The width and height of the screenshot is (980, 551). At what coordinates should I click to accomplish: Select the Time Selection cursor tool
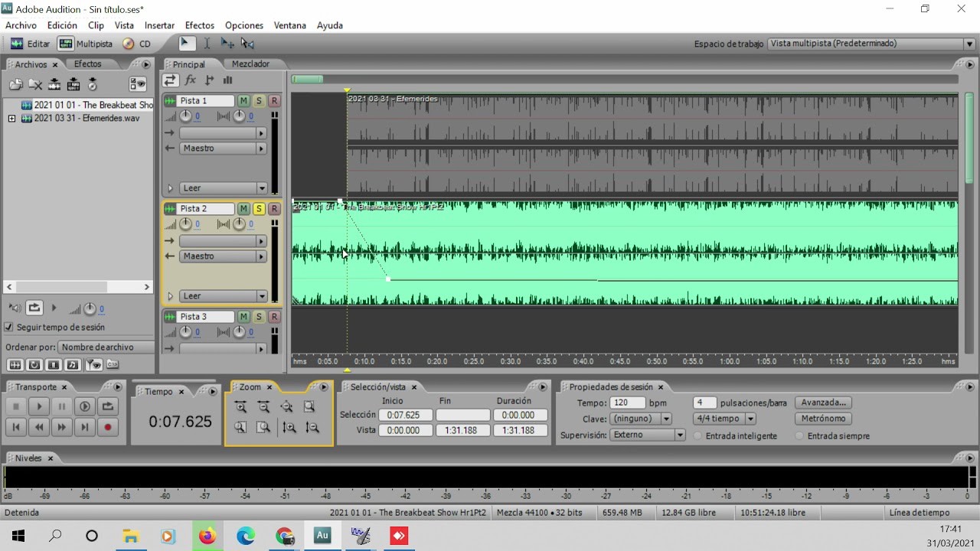click(x=207, y=44)
